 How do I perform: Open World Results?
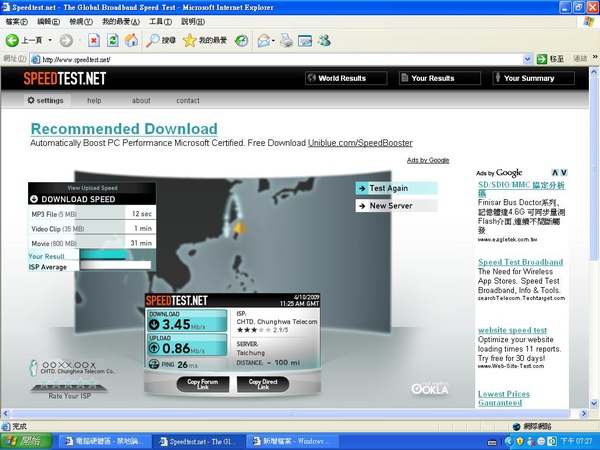click(346, 78)
